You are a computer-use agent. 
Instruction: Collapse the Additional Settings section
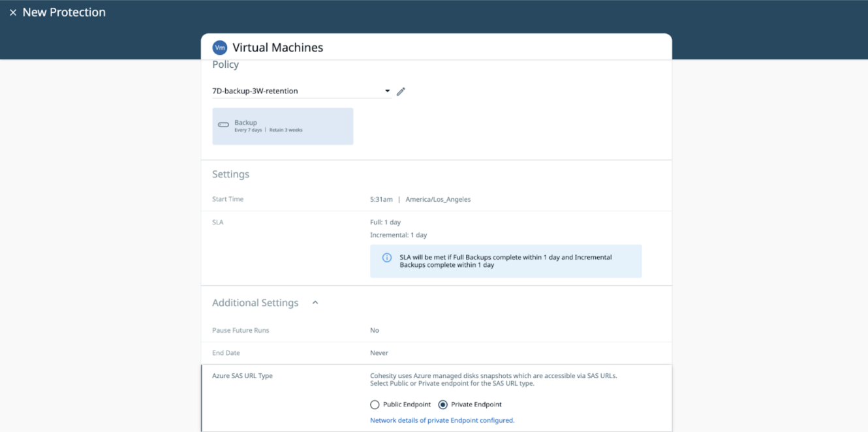[315, 303]
